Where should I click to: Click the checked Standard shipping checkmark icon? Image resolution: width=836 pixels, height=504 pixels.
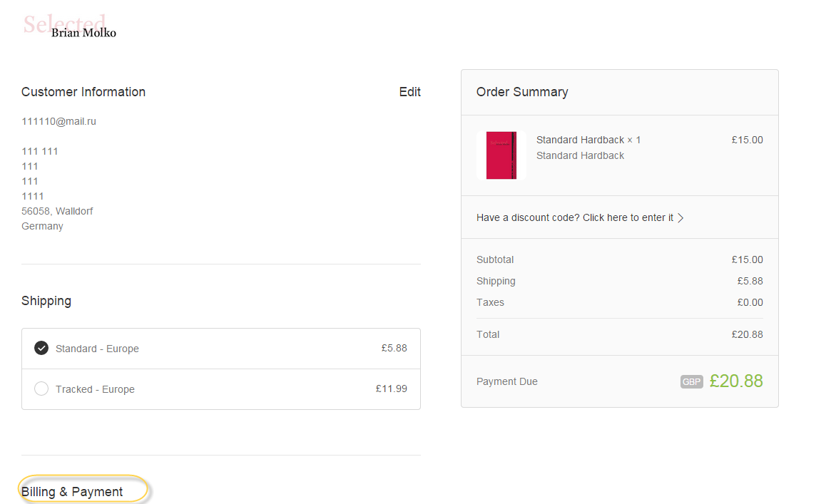(x=41, y=348)
